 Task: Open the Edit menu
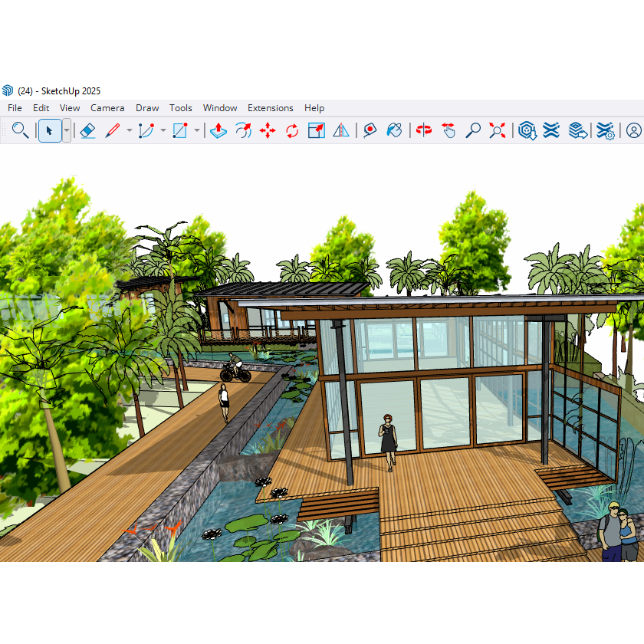(41, 108)
